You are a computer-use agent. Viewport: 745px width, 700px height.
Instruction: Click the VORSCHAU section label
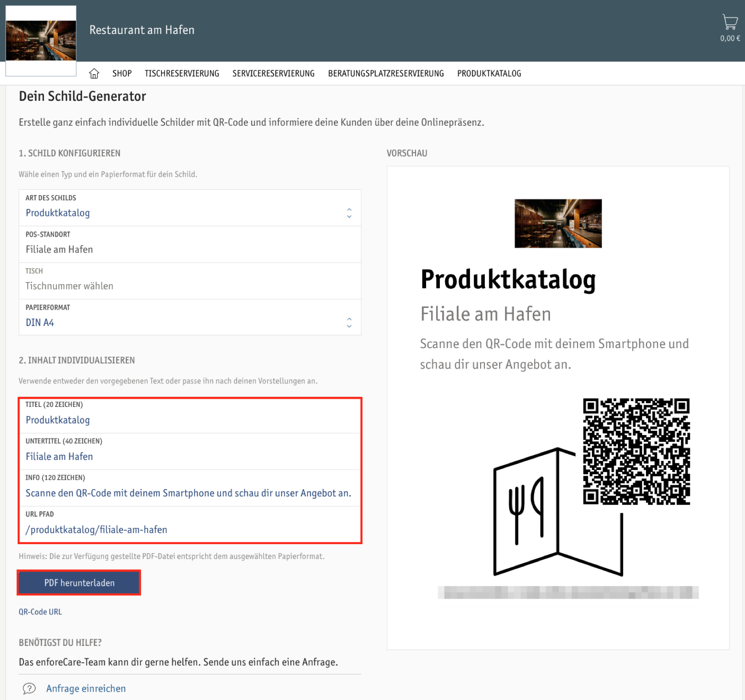point(407,153)
